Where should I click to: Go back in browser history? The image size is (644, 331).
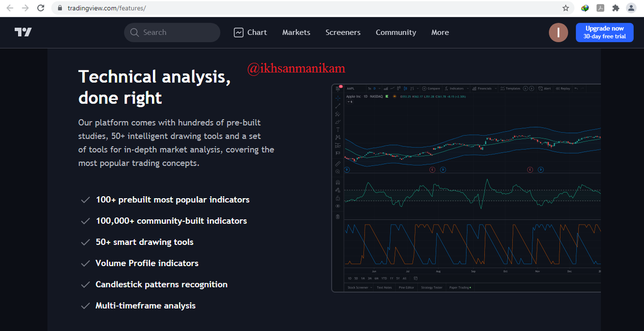pos(10,8)
